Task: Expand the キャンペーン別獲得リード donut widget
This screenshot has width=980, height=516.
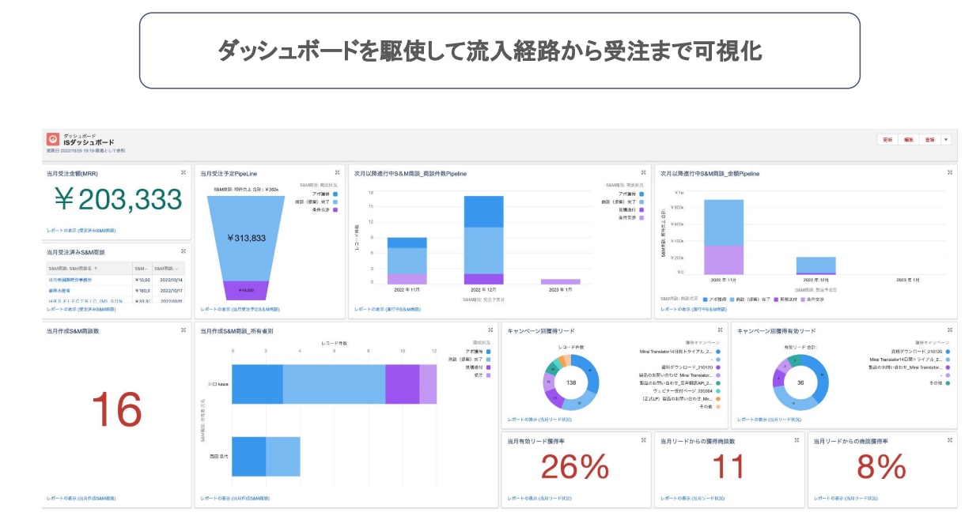Action: coord(720,329)
